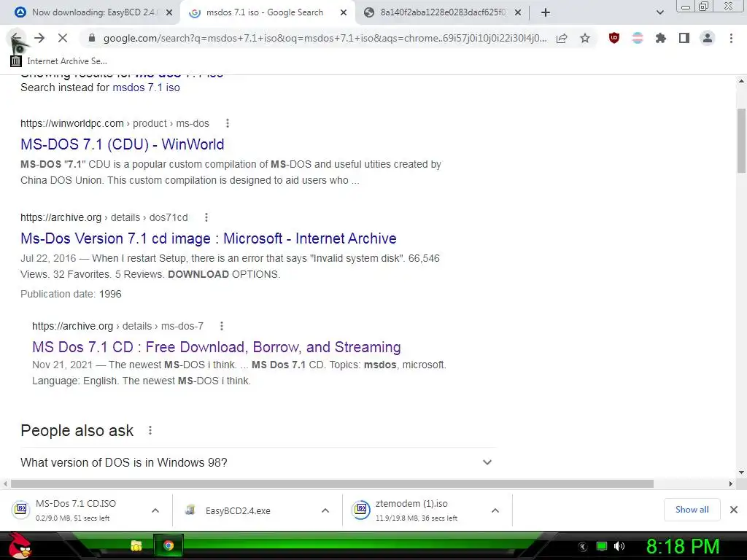Open the Internet Archive Se... bookmark
The width and height of the screenshot is (747, 560).
(59, 61)
